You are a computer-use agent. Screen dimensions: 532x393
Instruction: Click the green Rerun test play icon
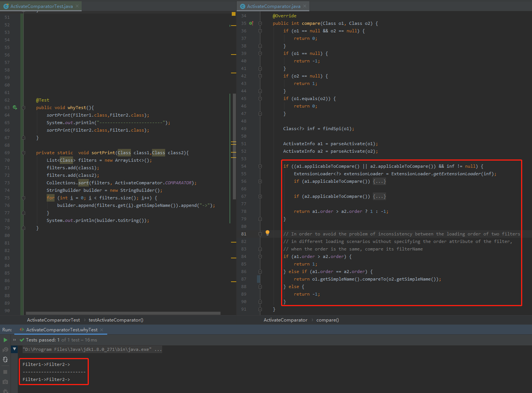click(x=5, y=340)
